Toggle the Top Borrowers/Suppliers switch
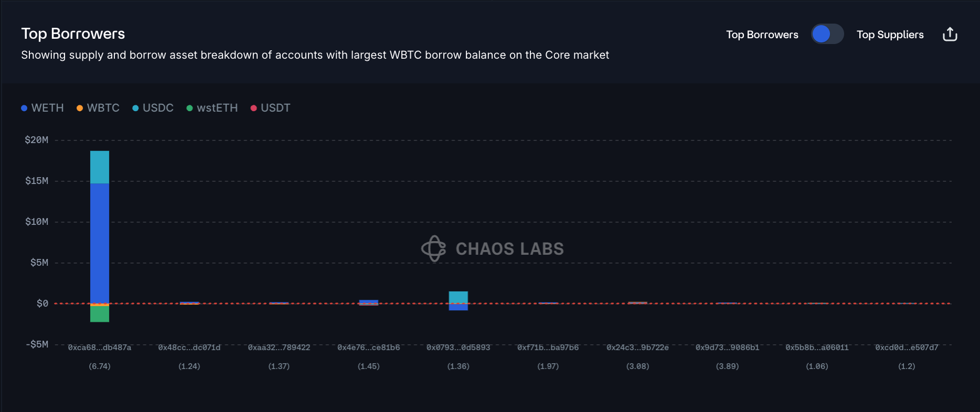The width and height of the screenshot is (980, 412). pyautogui.click(x=827, y=34)
